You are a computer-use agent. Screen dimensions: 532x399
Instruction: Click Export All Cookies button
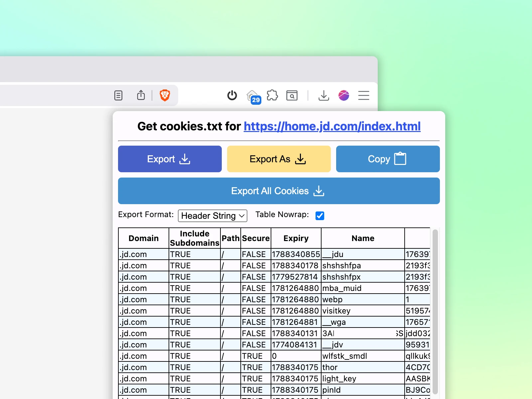pos(279,191)
